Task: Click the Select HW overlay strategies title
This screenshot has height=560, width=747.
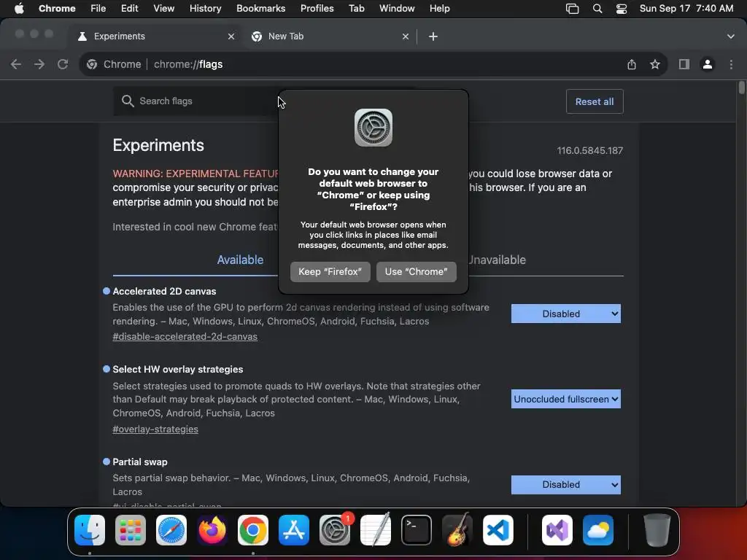Action: [x=178, y=370]
